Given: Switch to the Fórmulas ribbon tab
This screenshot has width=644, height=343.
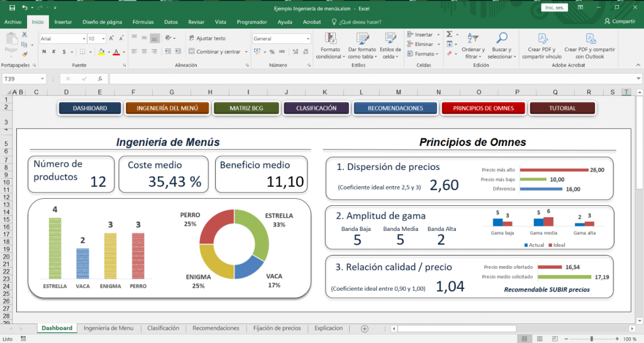Looking at the screenshot, I should point(143,22).
